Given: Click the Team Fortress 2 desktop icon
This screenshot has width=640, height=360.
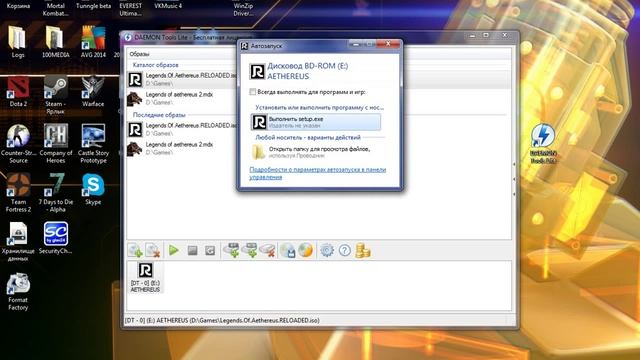Looking at the screenshot, I should point(18,193).
